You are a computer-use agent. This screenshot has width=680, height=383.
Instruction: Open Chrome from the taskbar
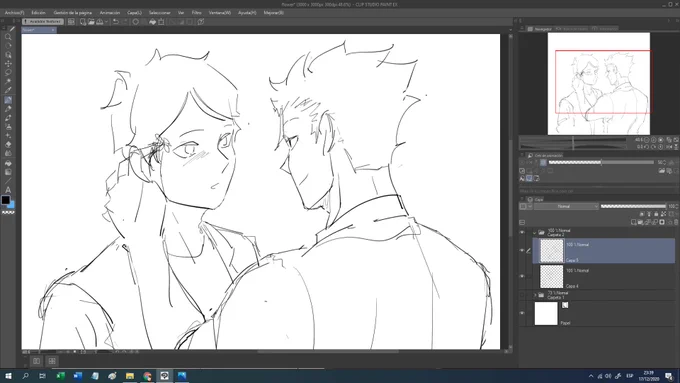(x=147, y=376)
